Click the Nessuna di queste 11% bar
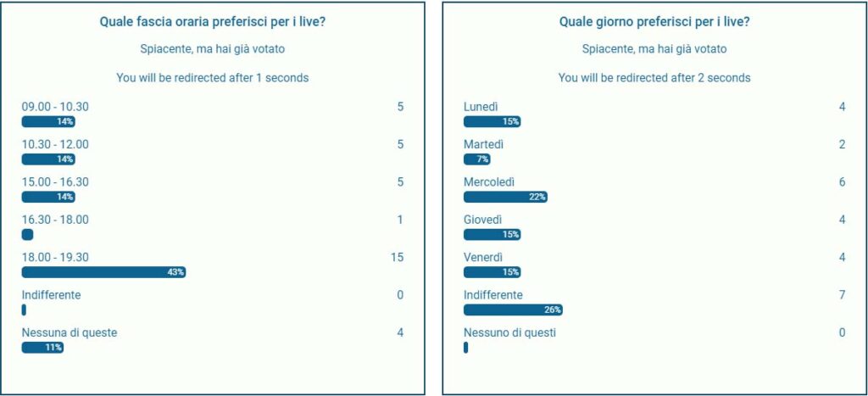This screenshot has height=396, width=868. click(x=42, y=348)
